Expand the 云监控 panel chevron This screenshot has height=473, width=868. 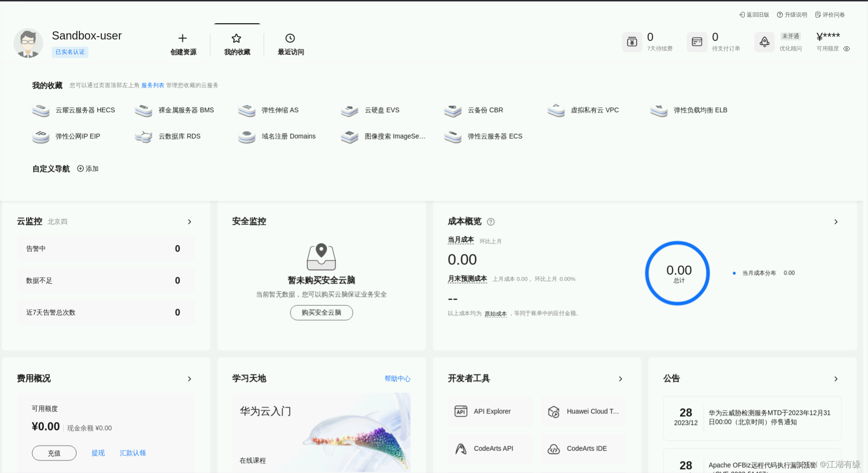[x=190, y=222]
